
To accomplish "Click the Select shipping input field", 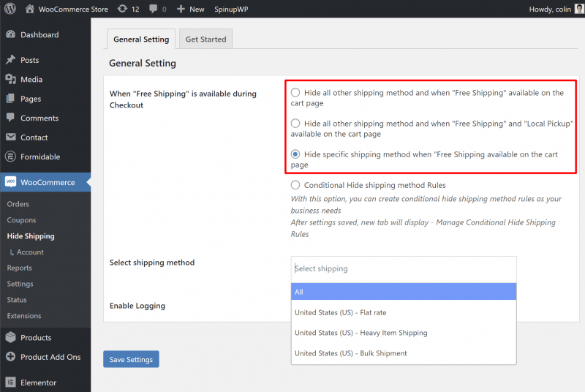I will point(404,268).
